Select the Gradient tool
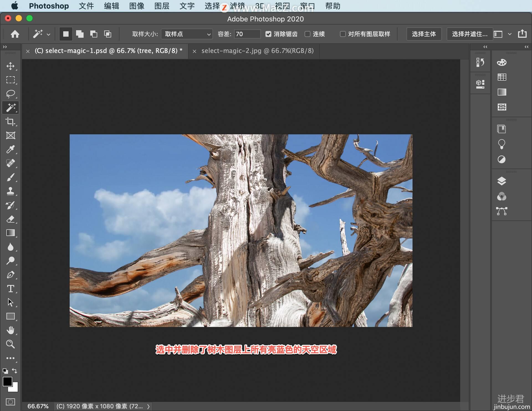Image resolution: width=532 pixels, height=411 pixels. 11,233
